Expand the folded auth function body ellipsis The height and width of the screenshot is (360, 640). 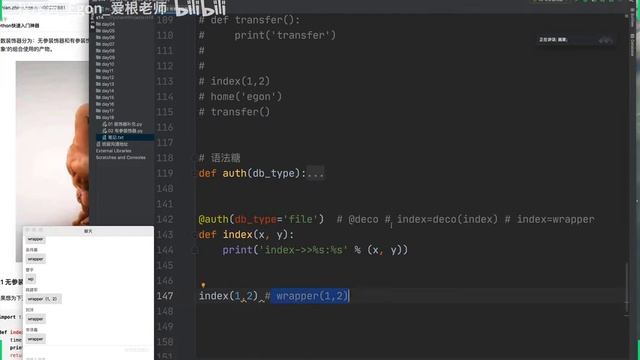(315, 173)
